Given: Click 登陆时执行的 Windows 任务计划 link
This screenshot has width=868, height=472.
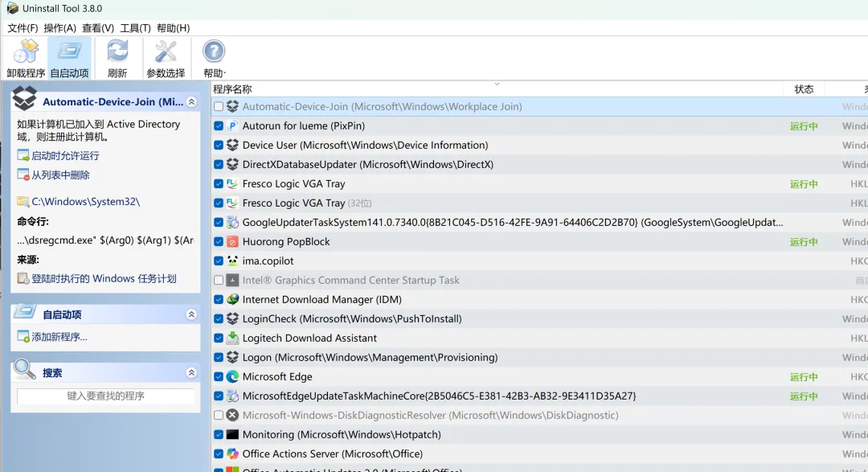Looking at the screenshot, I should (104, 279).
